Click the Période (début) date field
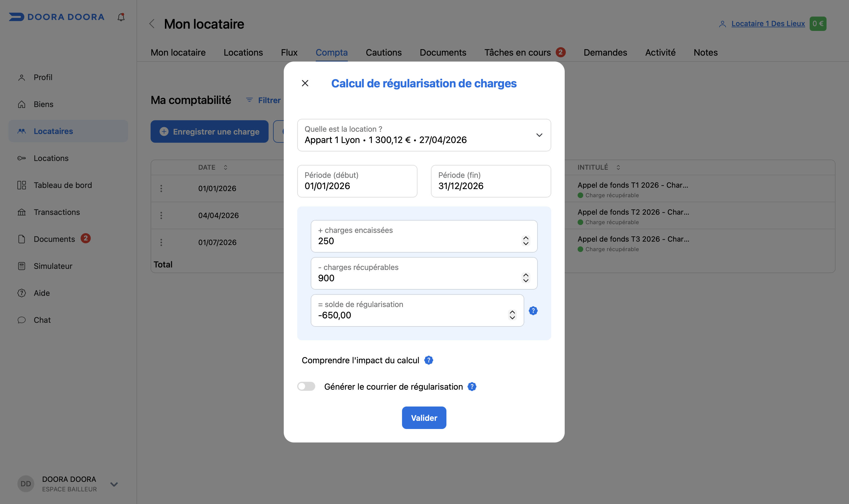The image size is (849, 504). 357,181
